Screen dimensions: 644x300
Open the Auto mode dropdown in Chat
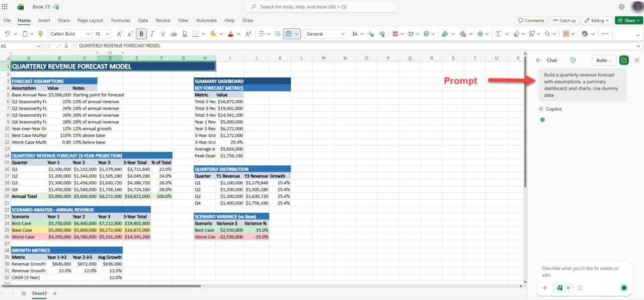pos(604,60)
